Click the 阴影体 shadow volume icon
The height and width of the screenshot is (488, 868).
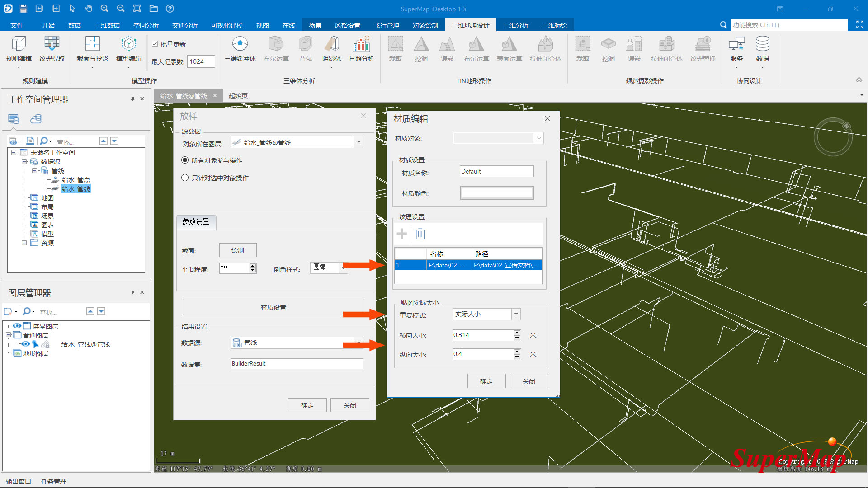(332, 45)
